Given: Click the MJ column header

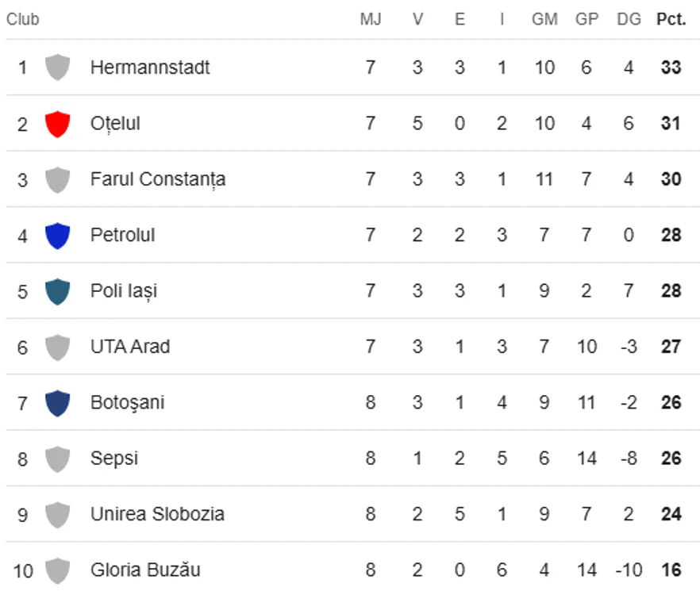Looking at the screenshot, I should 371,19.
